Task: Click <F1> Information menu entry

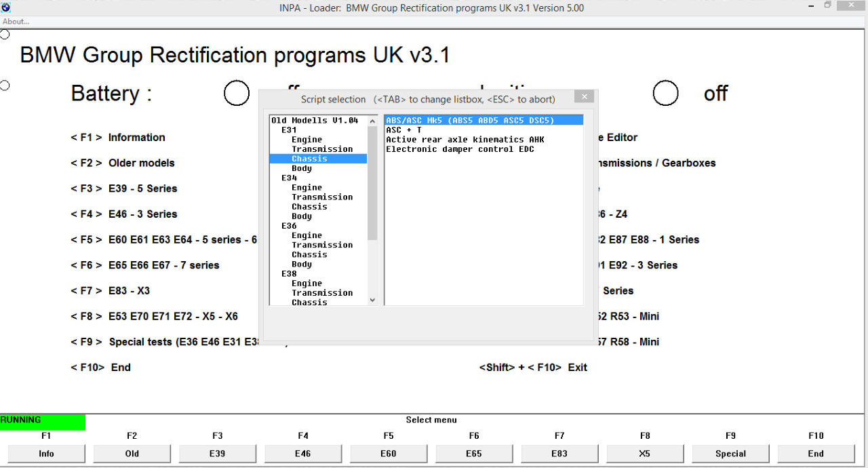Action: 118,137
